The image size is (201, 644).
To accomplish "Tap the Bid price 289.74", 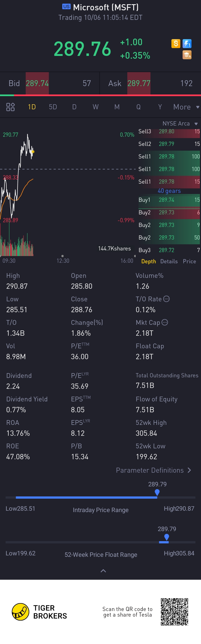I will pos(37,83).
